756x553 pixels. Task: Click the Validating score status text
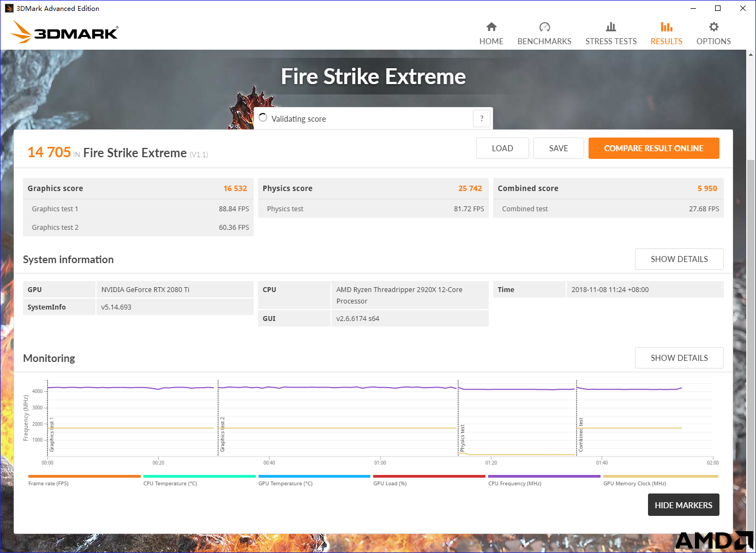298,119
